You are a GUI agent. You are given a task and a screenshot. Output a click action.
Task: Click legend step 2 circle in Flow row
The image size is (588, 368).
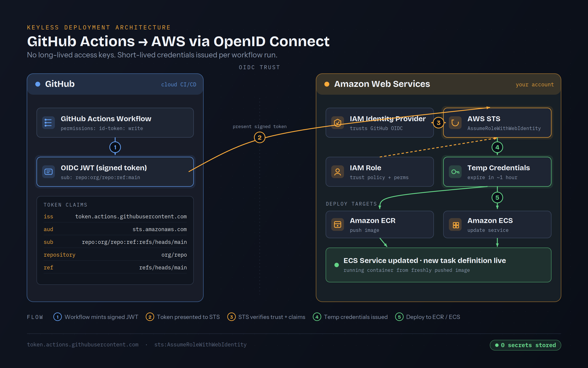coord(150,317)
